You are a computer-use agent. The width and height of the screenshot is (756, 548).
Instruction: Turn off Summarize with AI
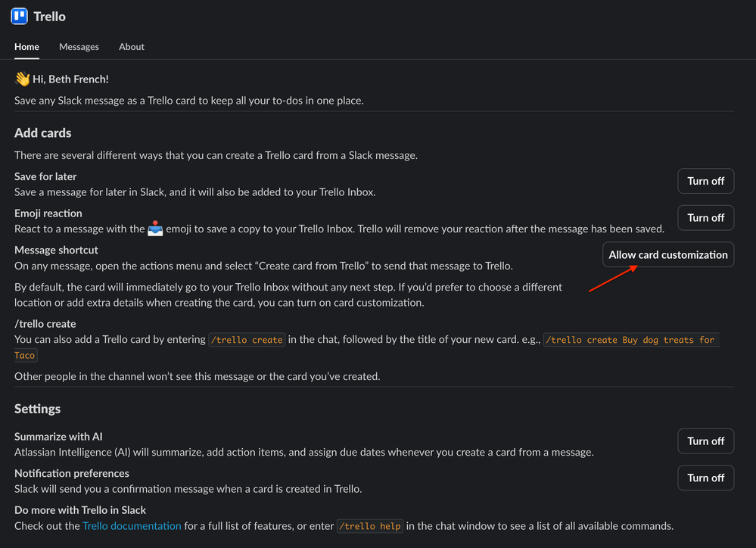coord(705,441)
